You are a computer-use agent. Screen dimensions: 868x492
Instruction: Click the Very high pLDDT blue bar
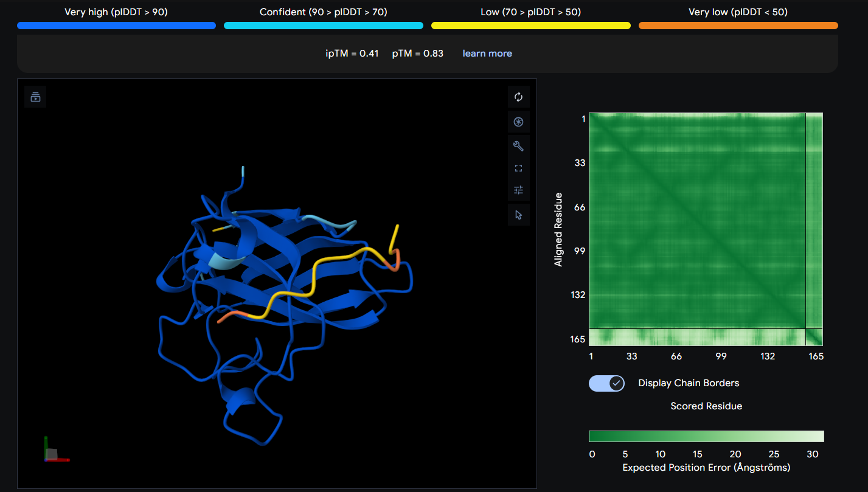tap(116, 26)
